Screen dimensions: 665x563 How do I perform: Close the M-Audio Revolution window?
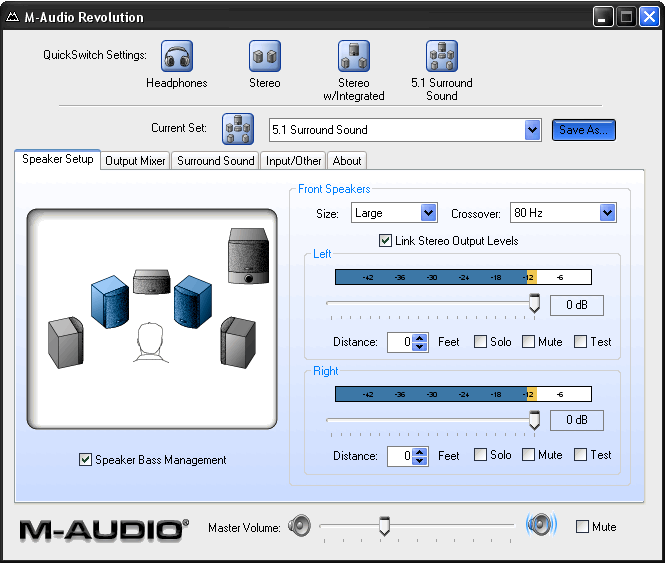click(649, 17)
